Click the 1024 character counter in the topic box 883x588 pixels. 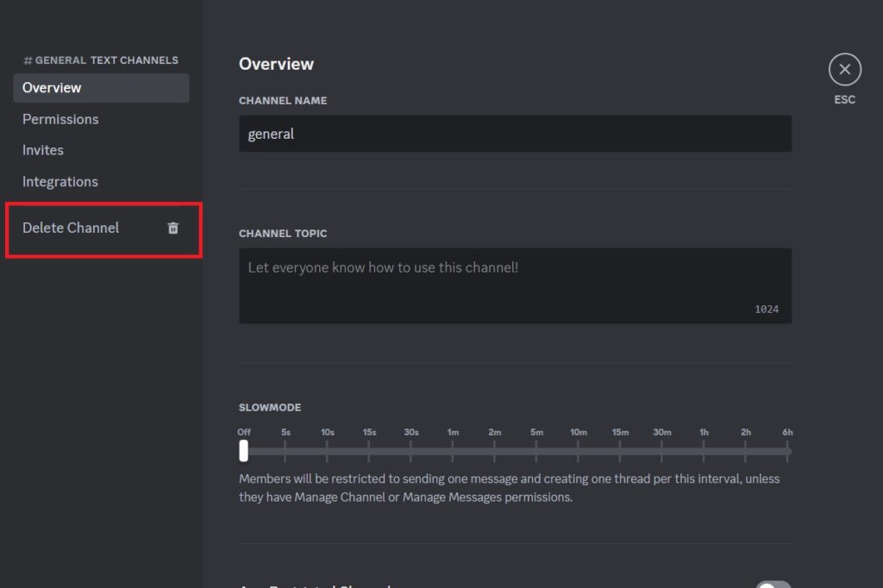[768, 308]
